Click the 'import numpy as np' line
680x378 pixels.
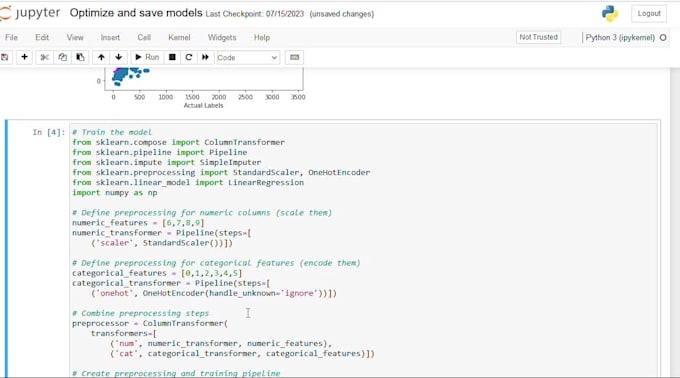pyautogui.click(x=114, y=192)
